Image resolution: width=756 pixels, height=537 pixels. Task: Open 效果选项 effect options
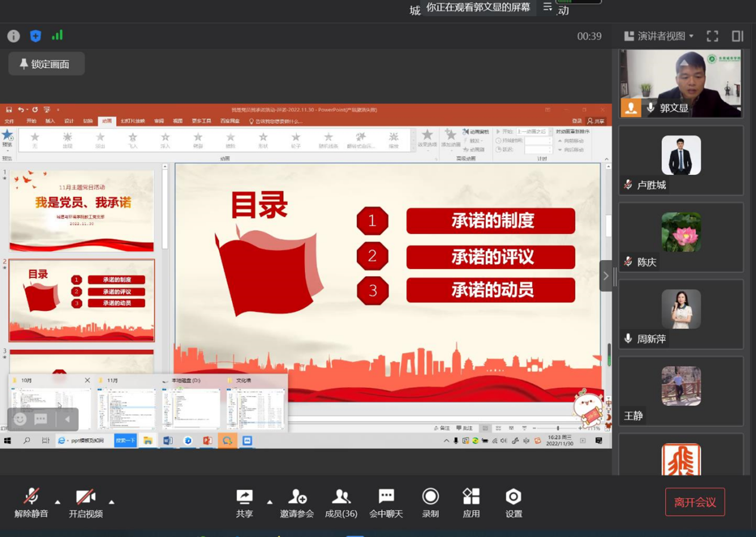tap(427, 139)
